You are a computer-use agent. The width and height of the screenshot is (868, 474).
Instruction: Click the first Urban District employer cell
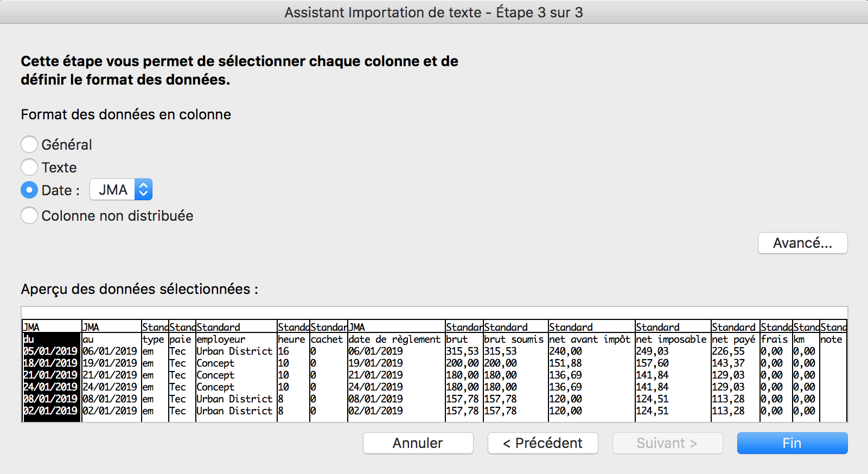[x=234, y=351]
